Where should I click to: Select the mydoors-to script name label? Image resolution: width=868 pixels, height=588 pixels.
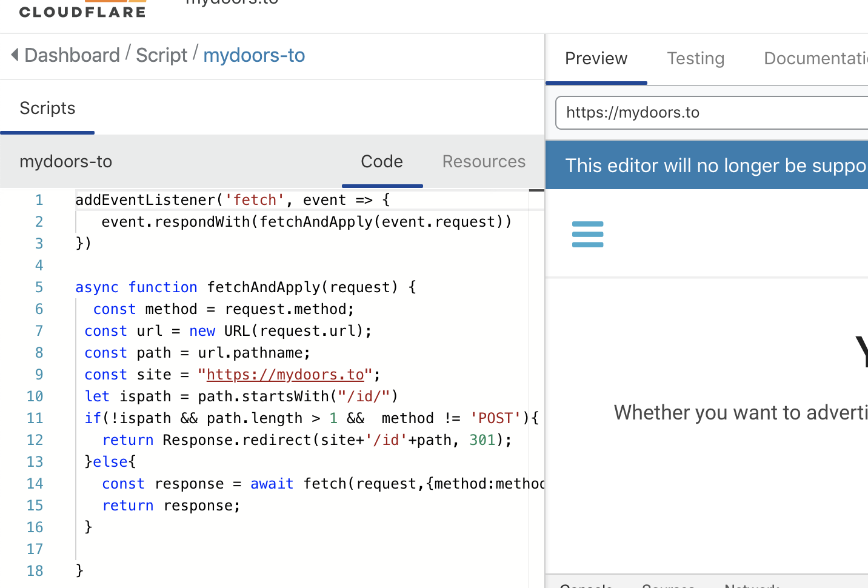[65, 162]
